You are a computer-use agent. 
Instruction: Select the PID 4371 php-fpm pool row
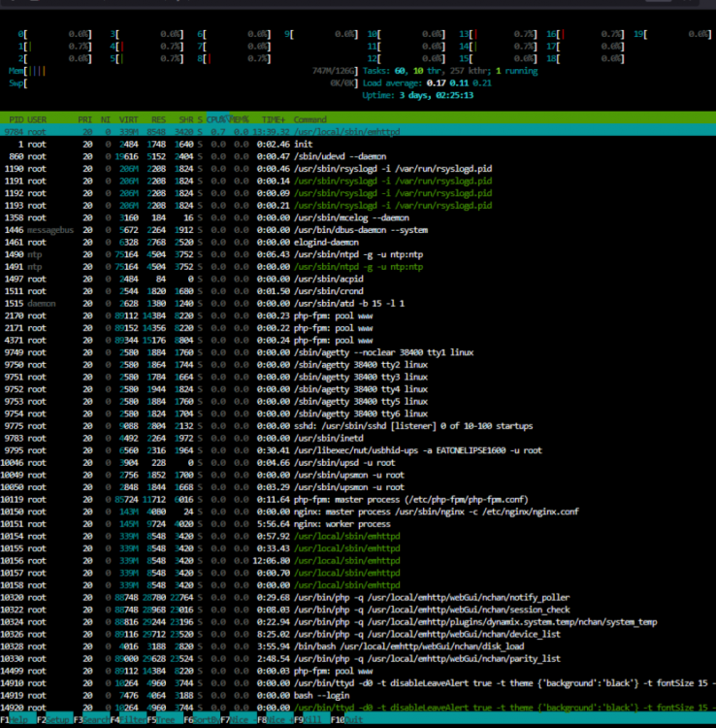tap(358, 341)
